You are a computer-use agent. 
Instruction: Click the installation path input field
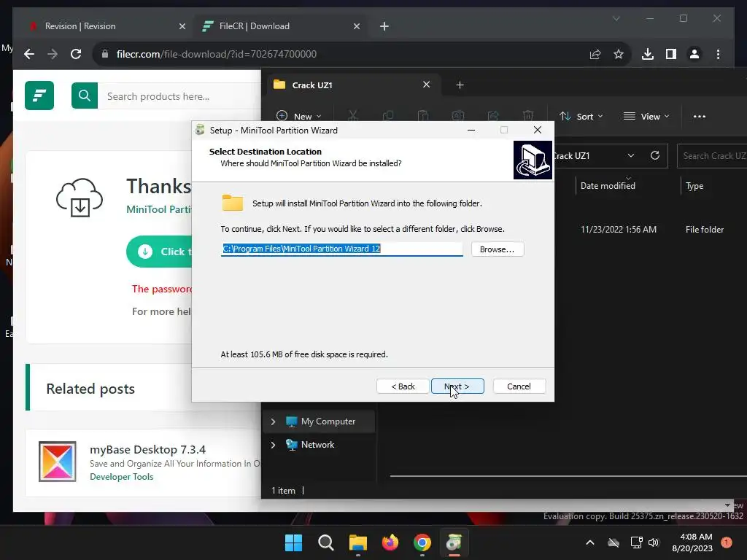[341, 249]
